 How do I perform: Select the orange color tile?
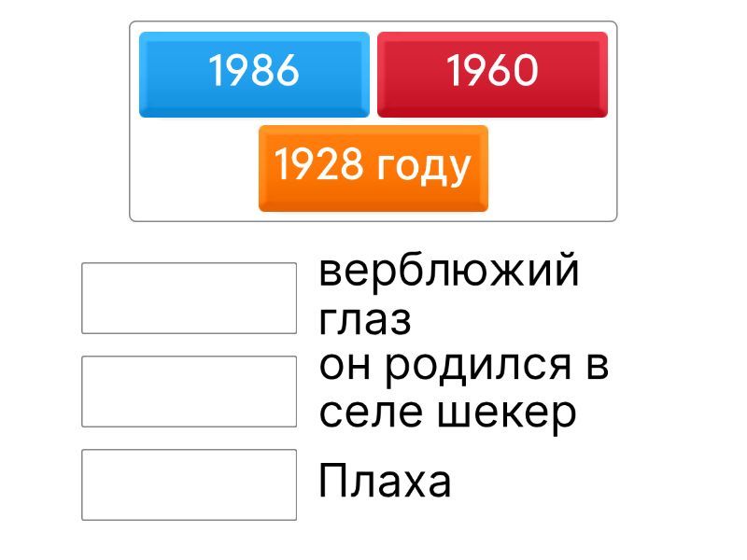pos(373,168)
